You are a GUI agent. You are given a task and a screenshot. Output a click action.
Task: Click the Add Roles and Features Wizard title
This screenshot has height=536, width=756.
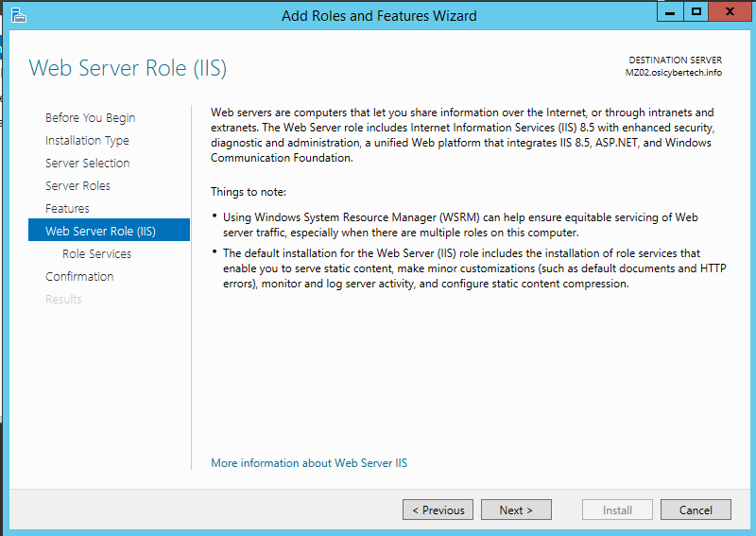[x=379, y=16]
